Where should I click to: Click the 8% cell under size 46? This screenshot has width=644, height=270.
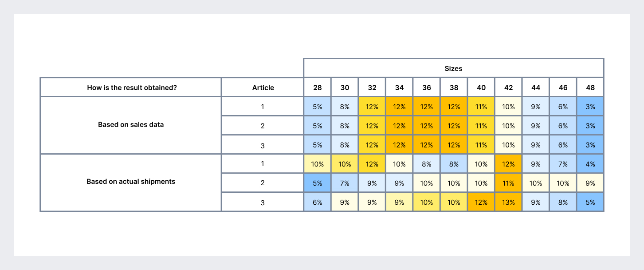pyautogui.click(x=563, y=202)
